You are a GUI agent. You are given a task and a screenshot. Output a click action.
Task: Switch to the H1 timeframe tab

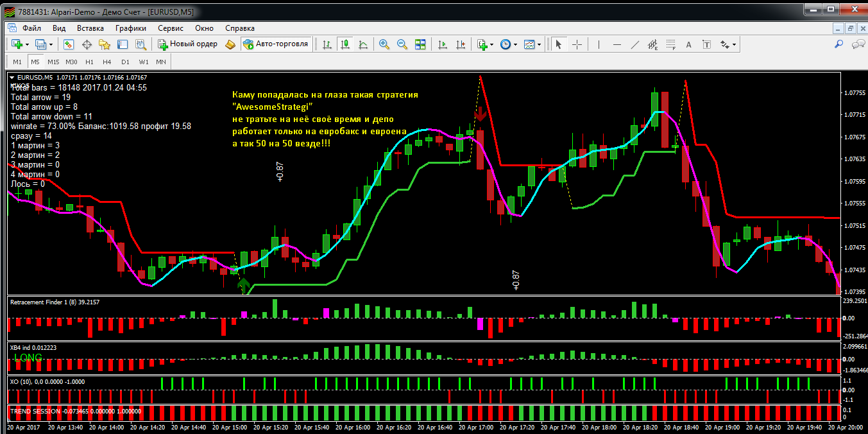[89, 62]
